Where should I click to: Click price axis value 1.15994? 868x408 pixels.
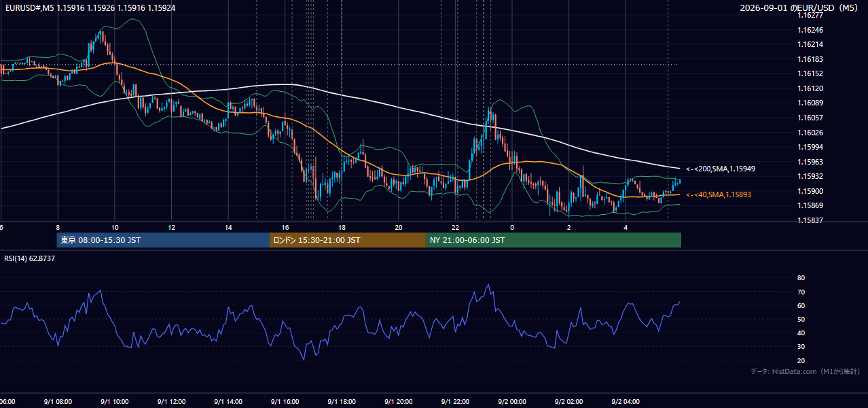[810, 147]
